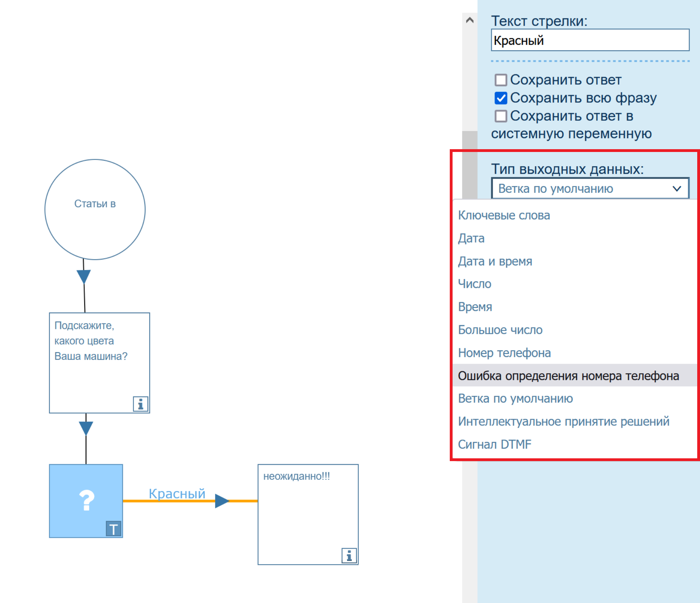Click info icon on car color question block
700x603 pixels.
click(x=141, y=404)
